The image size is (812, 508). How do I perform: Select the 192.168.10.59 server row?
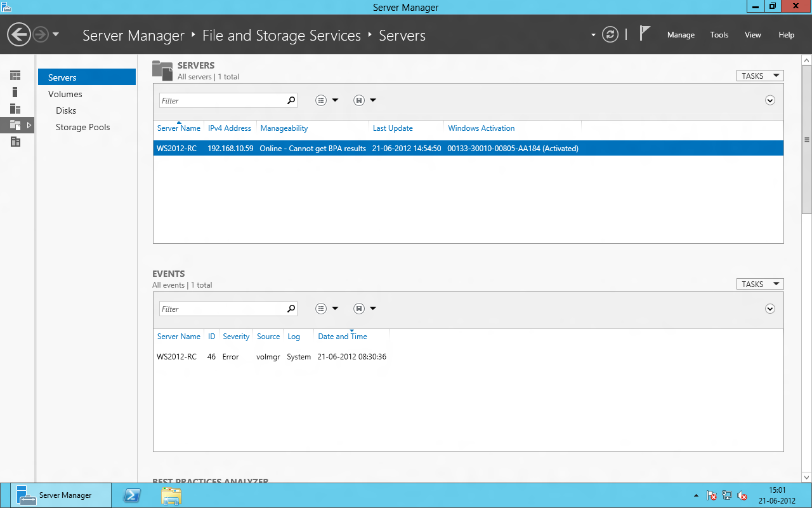(468, 149)
